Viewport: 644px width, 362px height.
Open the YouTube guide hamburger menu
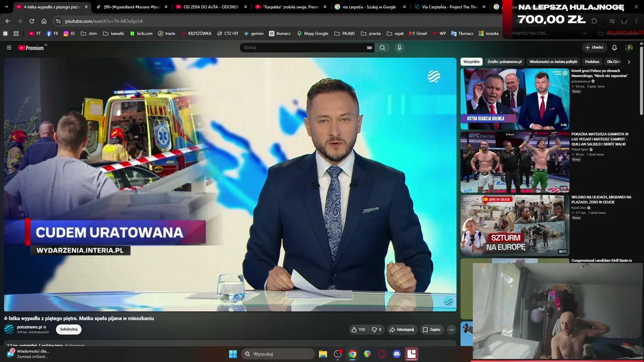pyautogui.click(x=9, y=48)
